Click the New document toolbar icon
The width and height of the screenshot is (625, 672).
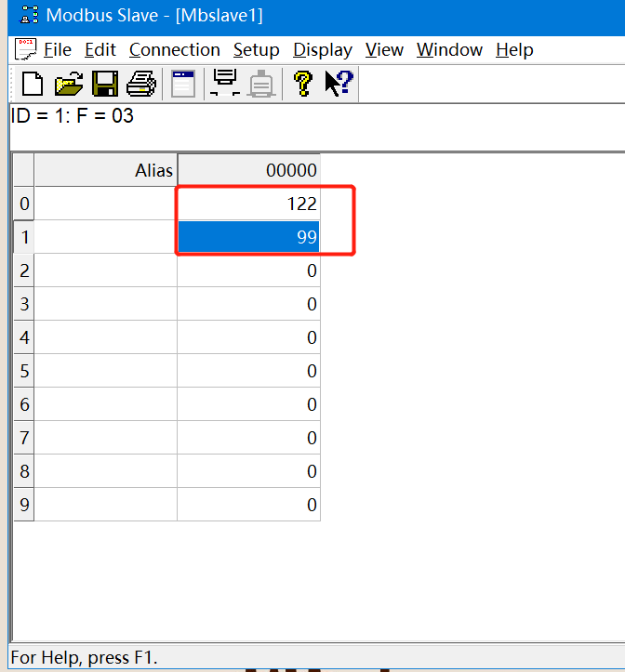pos(33,85)
